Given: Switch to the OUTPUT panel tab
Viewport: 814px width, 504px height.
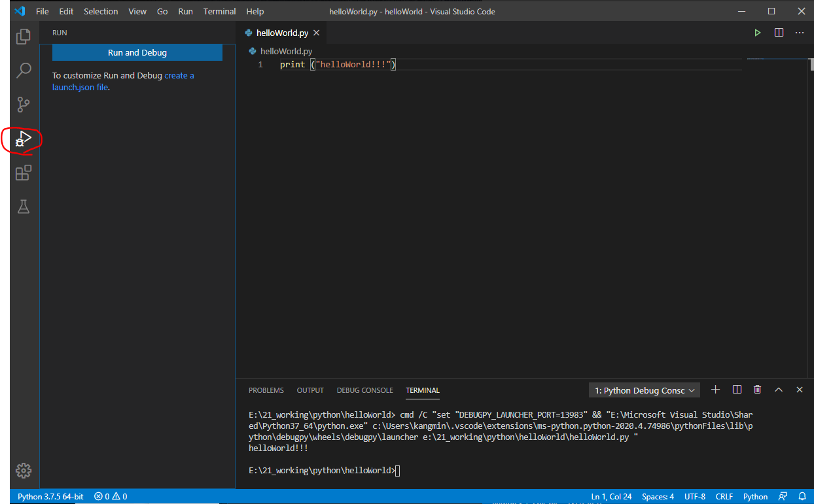Looking at the screenshot, I should click(x=310, y=390).
